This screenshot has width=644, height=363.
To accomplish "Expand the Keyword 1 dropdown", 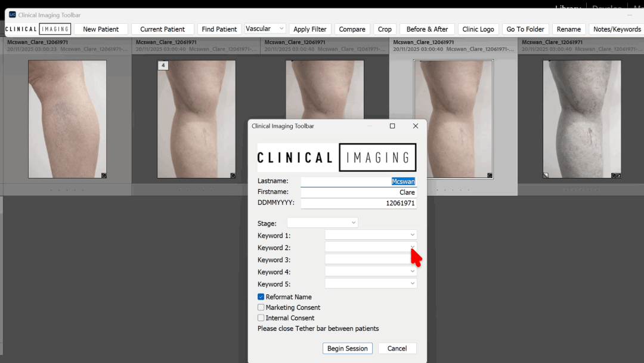I will click(x=371, y=235).
